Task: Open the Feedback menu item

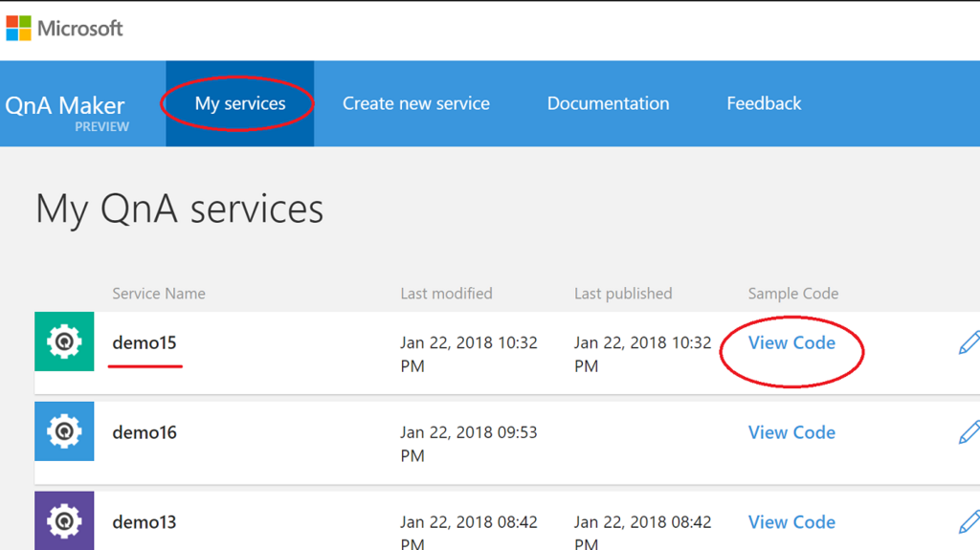Action: (764, 103)
